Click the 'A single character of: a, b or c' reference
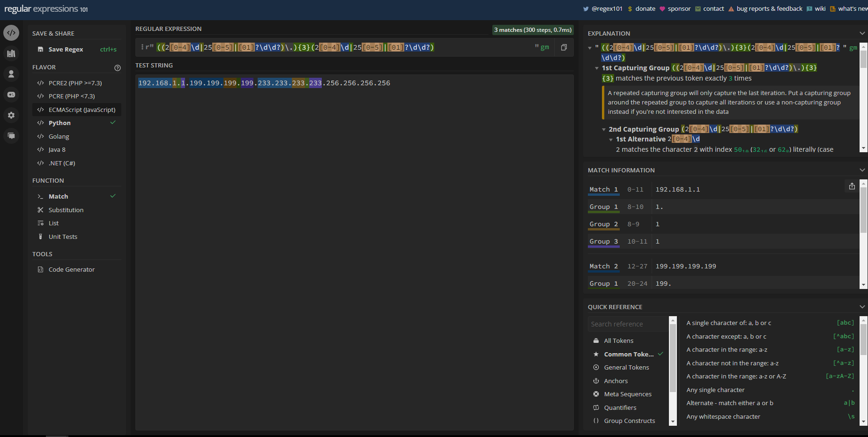Screen dimensions: 868x437 pos(729,323)
